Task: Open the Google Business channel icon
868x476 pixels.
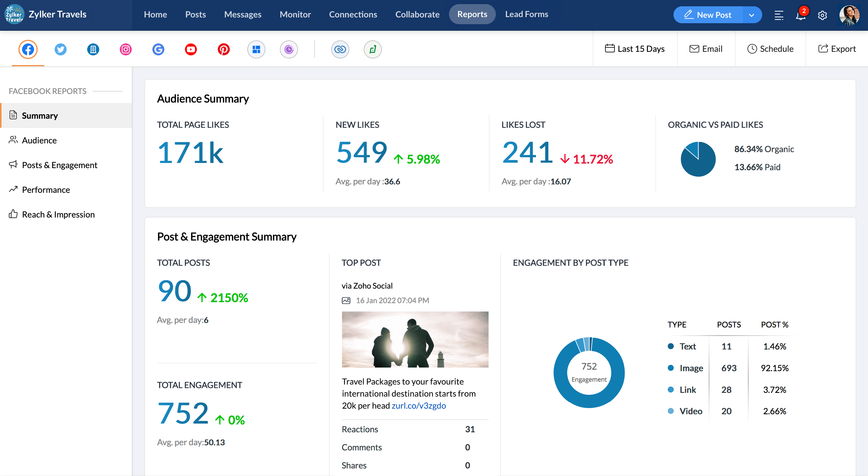Action: [158, 49]
